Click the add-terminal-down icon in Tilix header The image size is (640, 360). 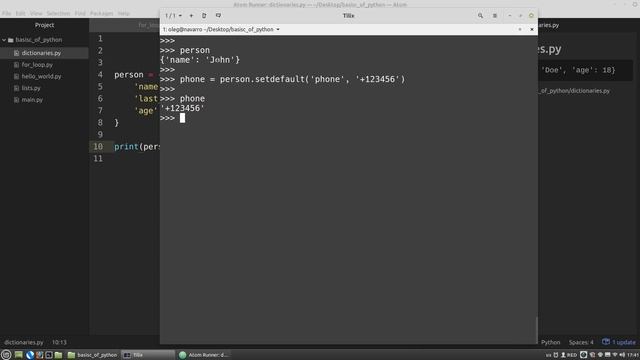(x=218, y=16)
